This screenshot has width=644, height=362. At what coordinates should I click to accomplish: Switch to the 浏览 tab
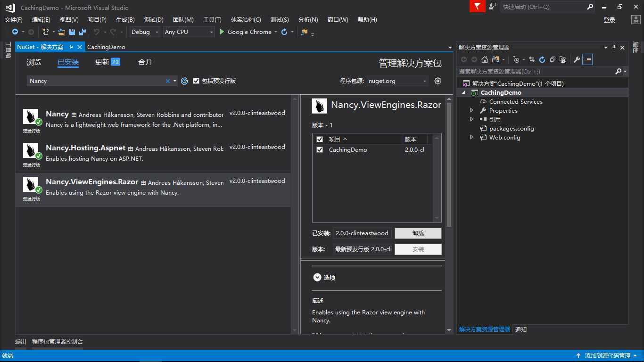point(34,62)
